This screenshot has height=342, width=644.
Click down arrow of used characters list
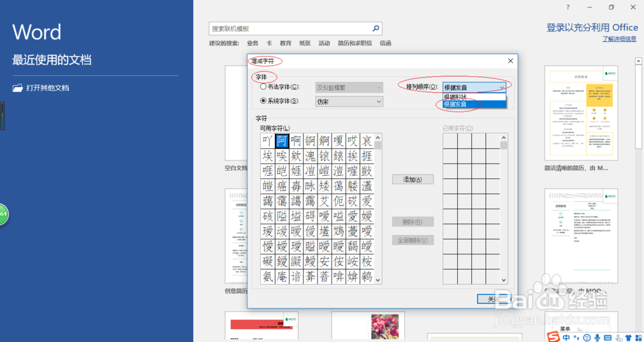[504, 280]
